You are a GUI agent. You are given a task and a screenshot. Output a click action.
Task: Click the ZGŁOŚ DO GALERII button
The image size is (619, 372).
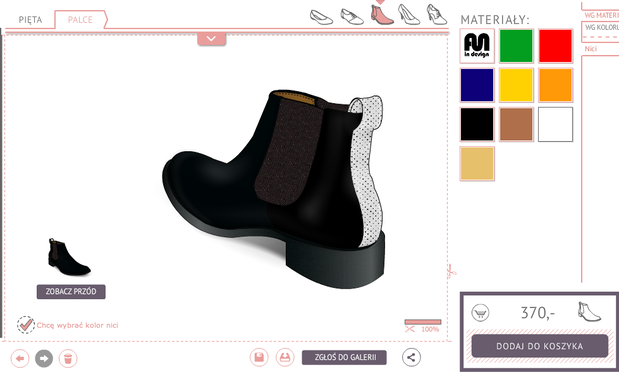(x=344, y=357)
